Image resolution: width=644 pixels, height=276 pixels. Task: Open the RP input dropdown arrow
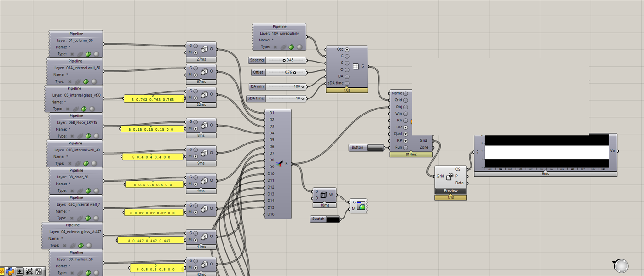pos(405,141)
